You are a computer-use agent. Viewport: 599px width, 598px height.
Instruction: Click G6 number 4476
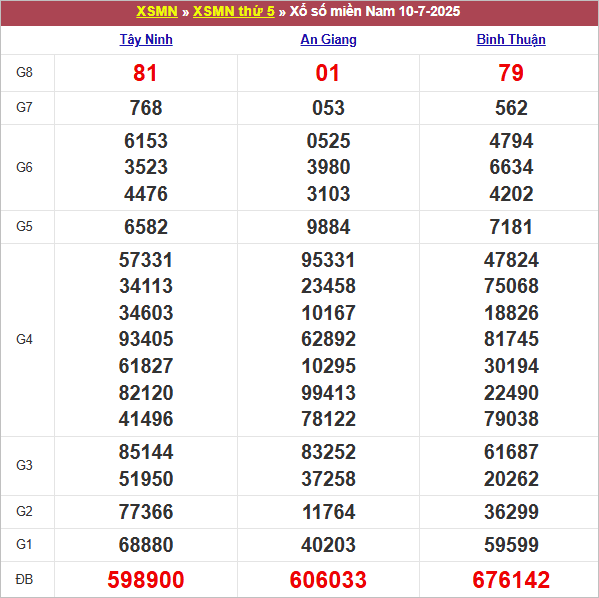pyautogui.click(x=146, y=194)
